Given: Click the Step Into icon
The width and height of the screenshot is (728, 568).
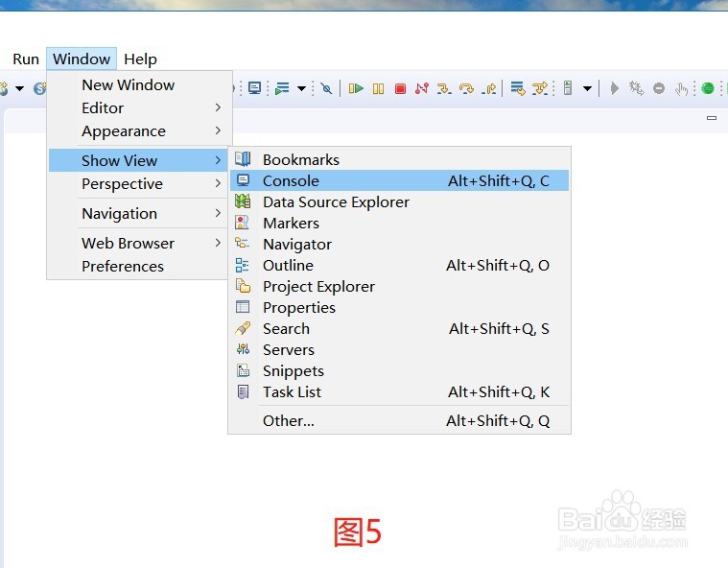Looking at the screenshot, I should (444, 87).
